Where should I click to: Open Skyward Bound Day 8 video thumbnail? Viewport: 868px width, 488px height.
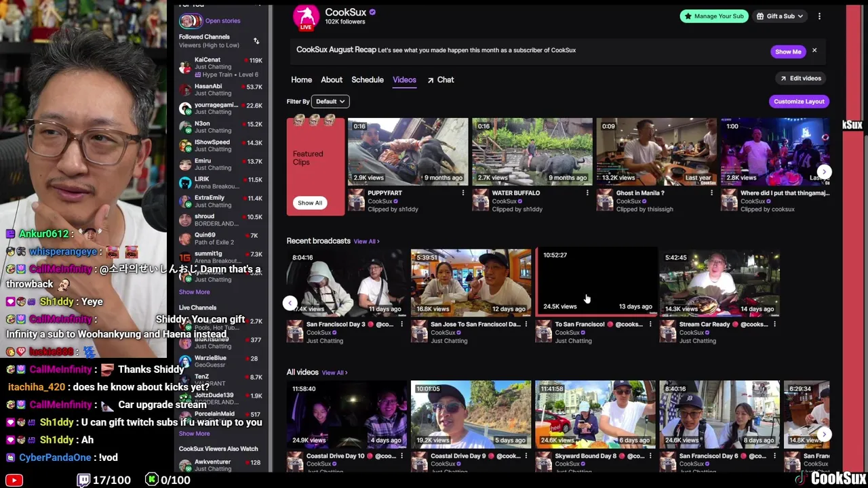[595, 414]
